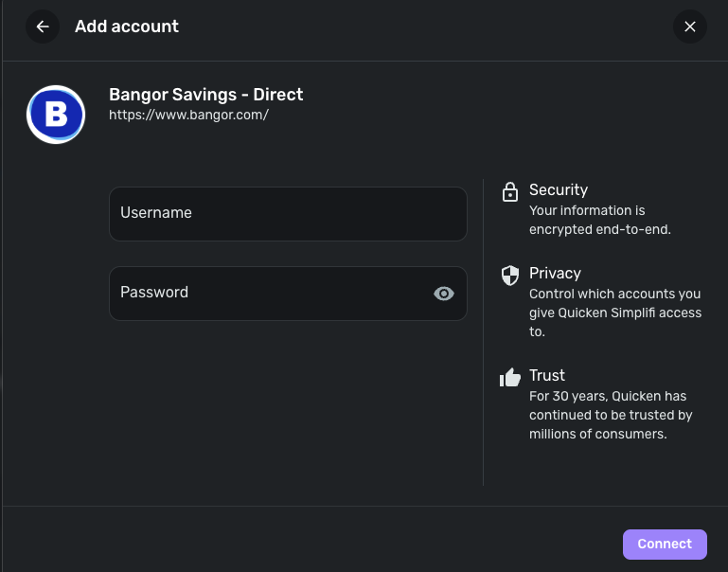Click the encrypted end-to-end description
Screen dimensions: 728x572
click(x=599, y=220)
